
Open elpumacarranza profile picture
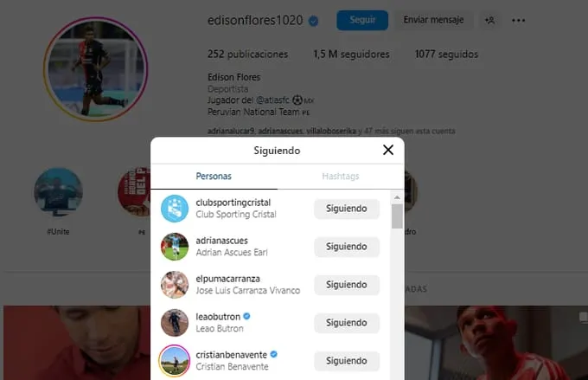[175, 285]
